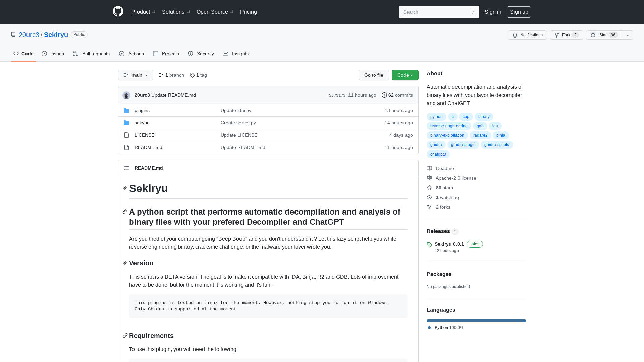Click the Issues tab icon
This screenshot has width=644, height=362.
click(x=44, y=54)
